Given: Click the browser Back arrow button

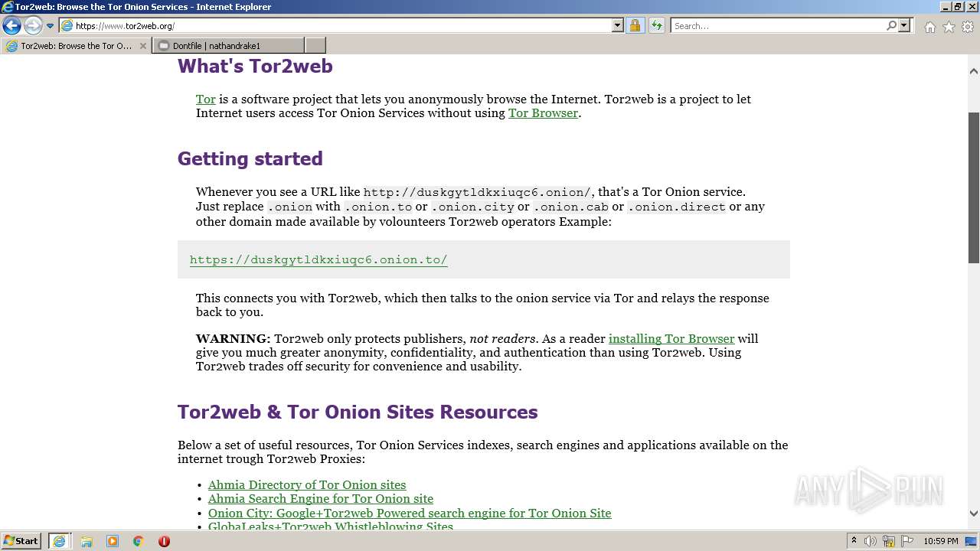Looking at the screenshot, I should pos(11,25).
